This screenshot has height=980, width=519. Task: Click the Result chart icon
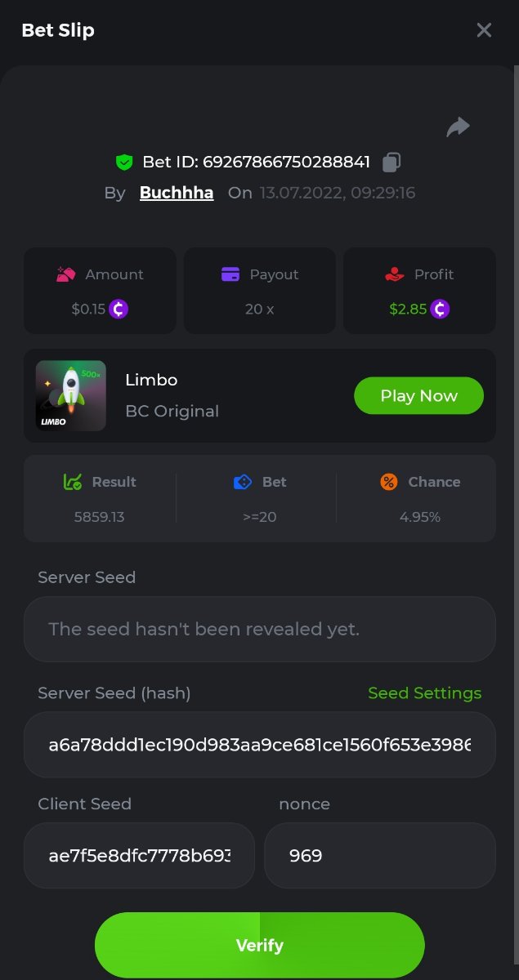(x=73, y=482)
